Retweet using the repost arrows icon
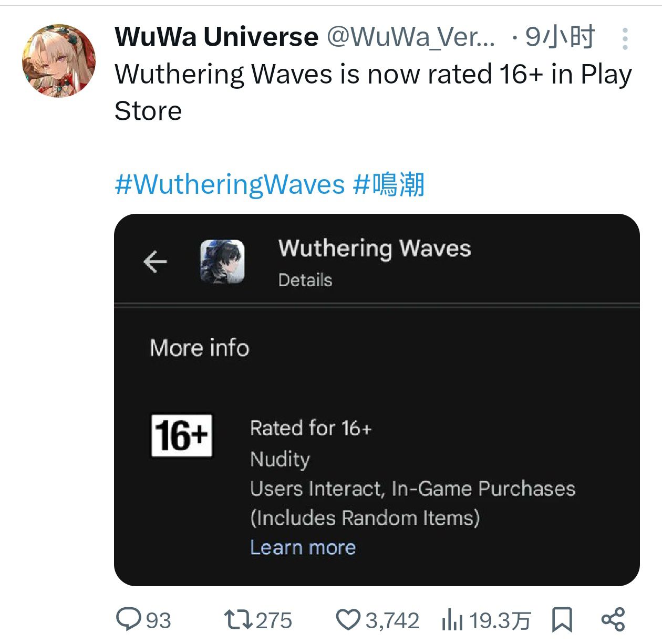 tap(238, 620)
